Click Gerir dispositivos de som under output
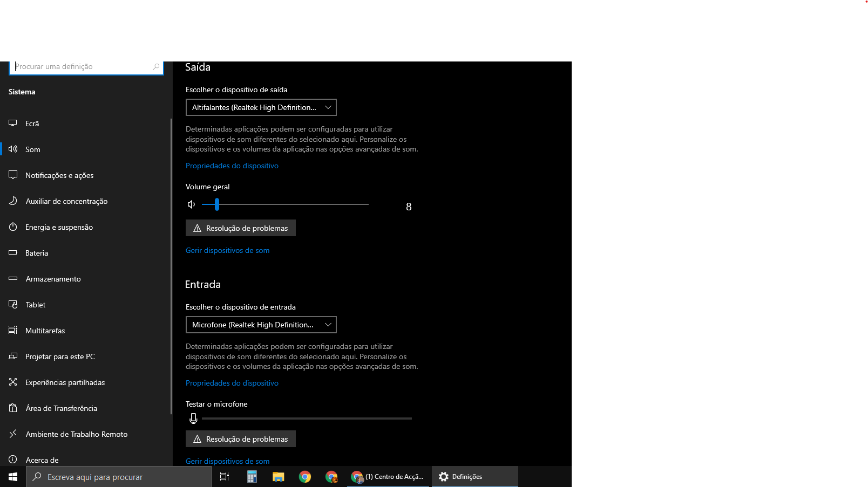868x487 pixels. point(227,250)
